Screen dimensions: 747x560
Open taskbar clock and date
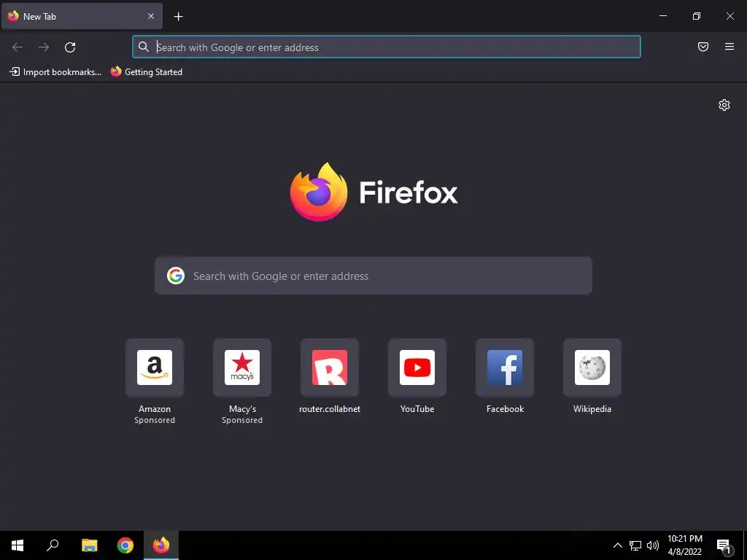pyautogui.click(x=684, y=545)
